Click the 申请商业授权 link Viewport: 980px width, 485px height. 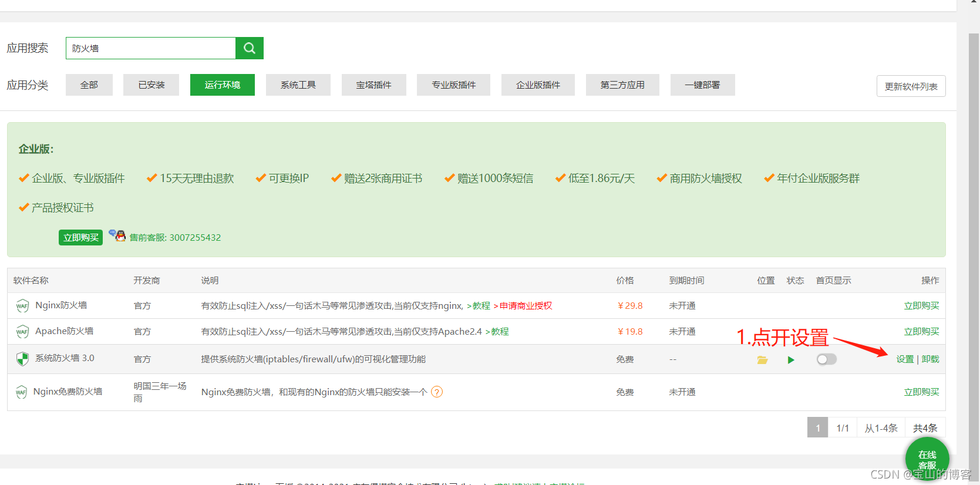(x=526, y=306)
